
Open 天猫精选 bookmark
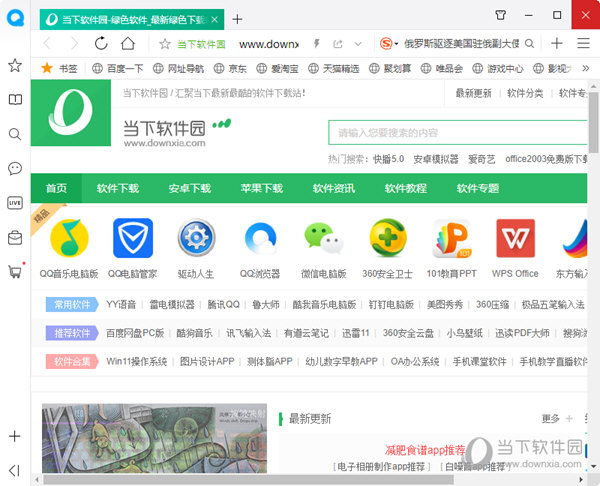(x=334, y=68)
